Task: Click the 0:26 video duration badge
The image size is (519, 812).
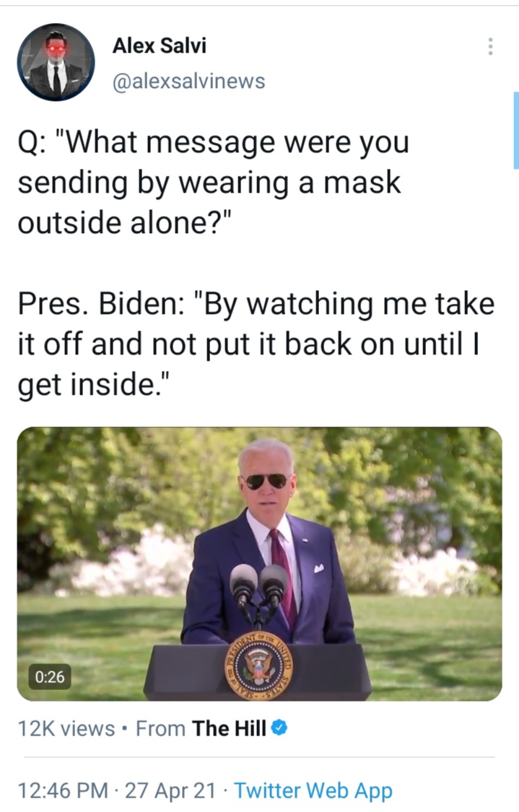Action: coord(50,676)
